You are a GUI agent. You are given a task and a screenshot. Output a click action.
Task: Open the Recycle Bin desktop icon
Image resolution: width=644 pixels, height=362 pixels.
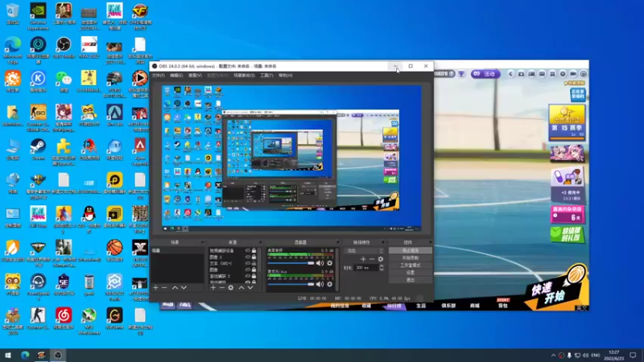(x=13, y=14)
